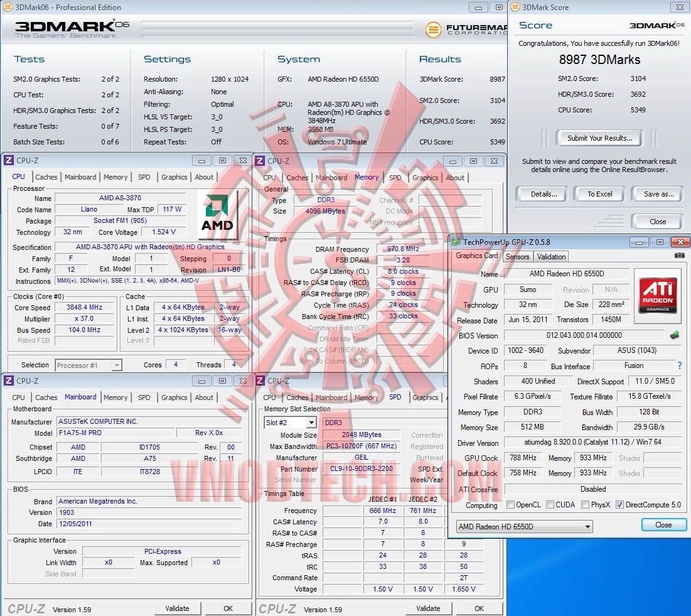The height and width of the screenshot is (616, 691).
Task: Click the 3DMark Score window title icon
Action: [x=515, y=7]
